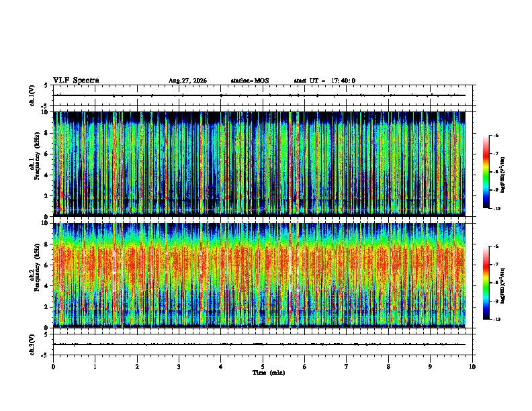Click the ch.3(V) axis label
532x411 pixels.
pyautogui.click(x=32, y=345)
